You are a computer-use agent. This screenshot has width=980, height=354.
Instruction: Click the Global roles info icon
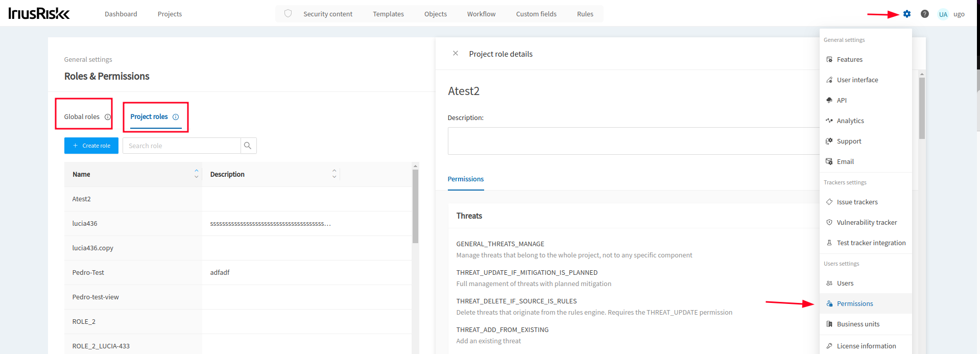coord(108,117)
